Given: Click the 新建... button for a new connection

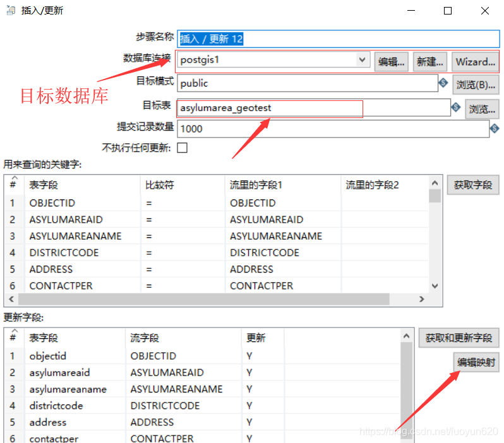Looking at the screenshot, I should click(430, 62).
